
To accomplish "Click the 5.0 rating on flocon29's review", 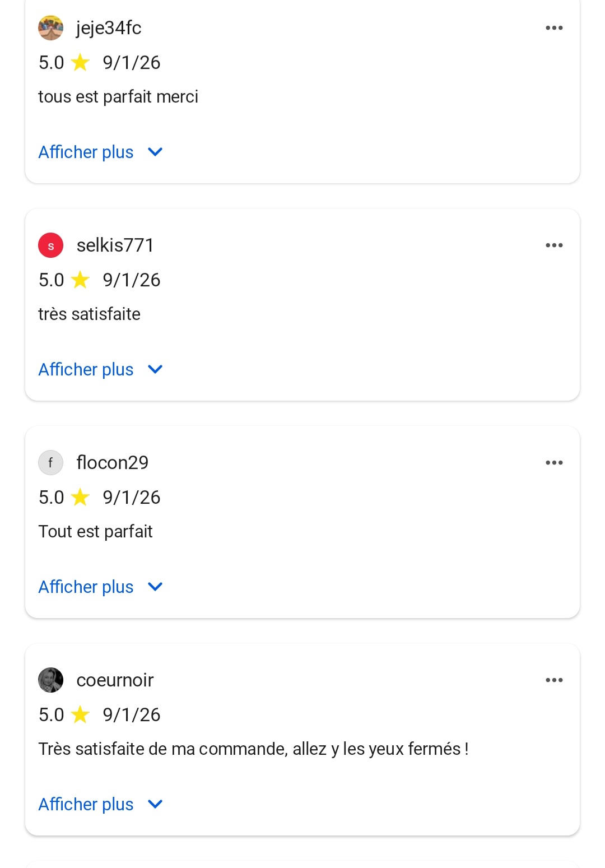I will tap(51, 497).
